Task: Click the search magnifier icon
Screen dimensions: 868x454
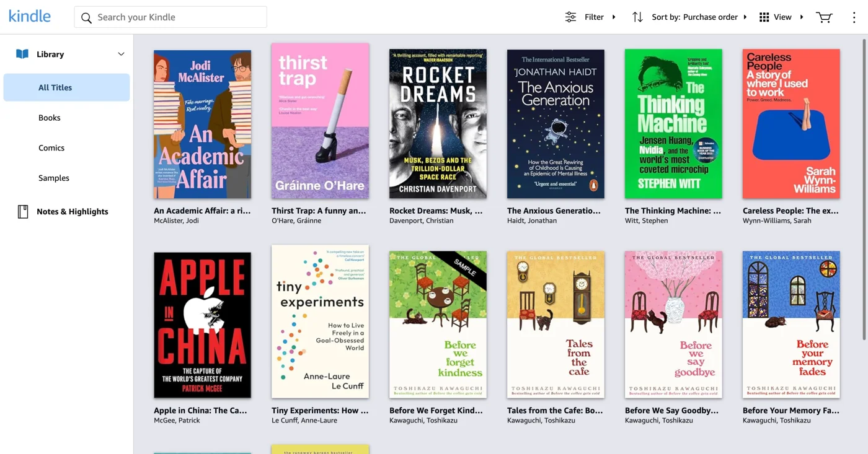Action: 86,18
